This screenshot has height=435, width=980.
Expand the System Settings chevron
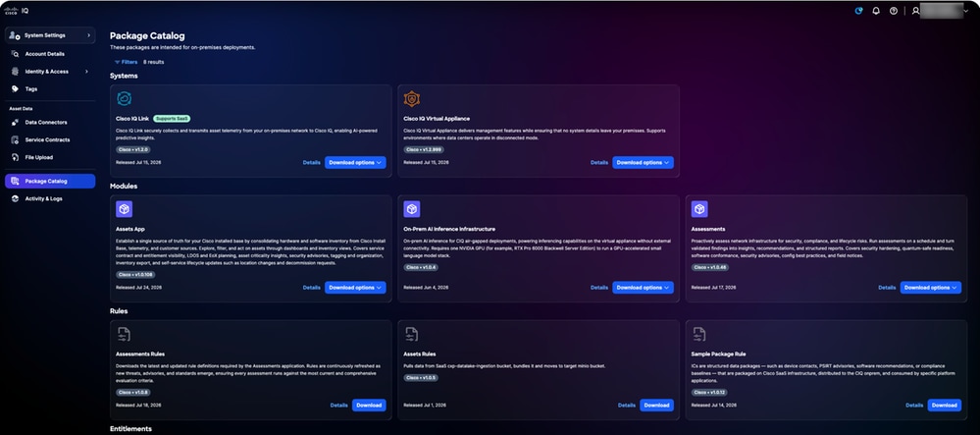(x=88, y=35)
